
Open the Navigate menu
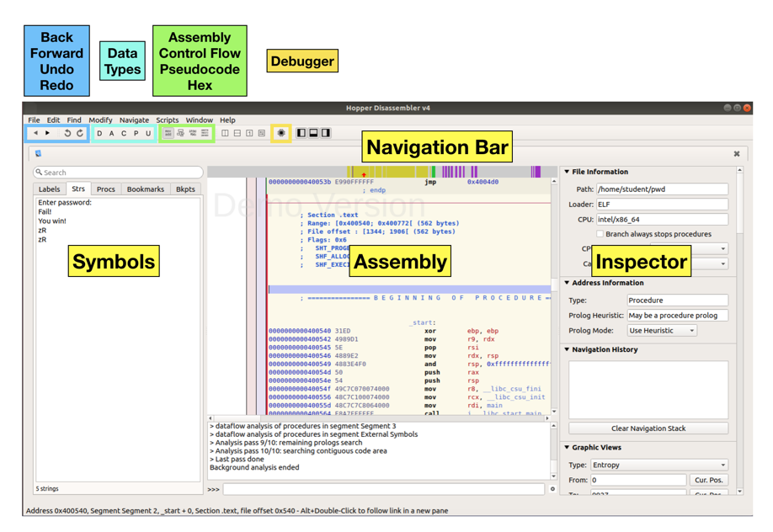pyautogui.click(x=134, y=120)
